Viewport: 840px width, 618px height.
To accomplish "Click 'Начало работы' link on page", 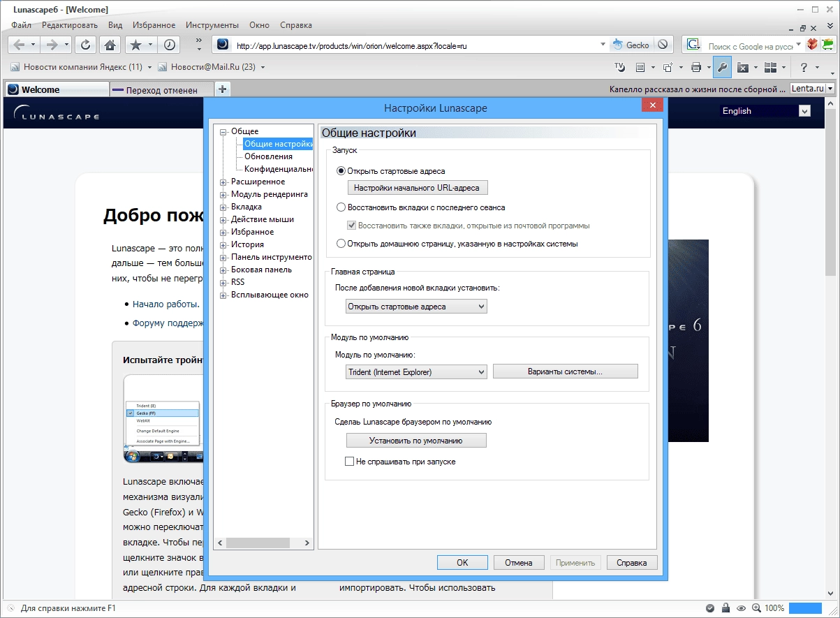I will coord(165,304).
